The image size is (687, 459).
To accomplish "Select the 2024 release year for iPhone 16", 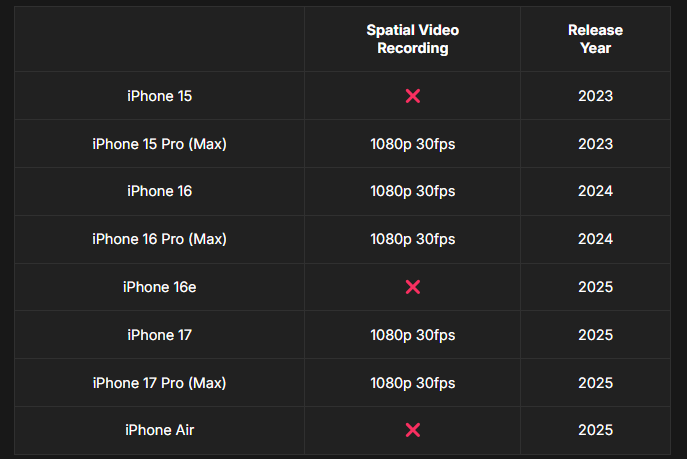I will [x=595, y=191].
